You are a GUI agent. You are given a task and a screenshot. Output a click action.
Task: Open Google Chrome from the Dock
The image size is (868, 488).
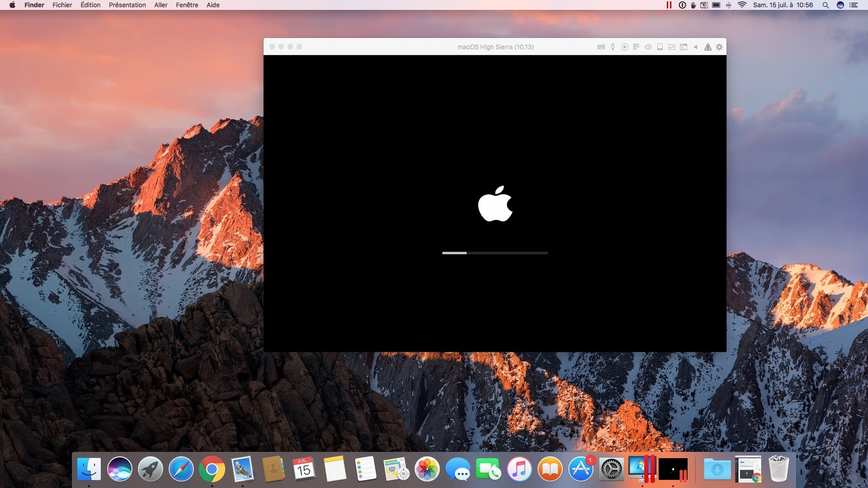coord(212,470)
